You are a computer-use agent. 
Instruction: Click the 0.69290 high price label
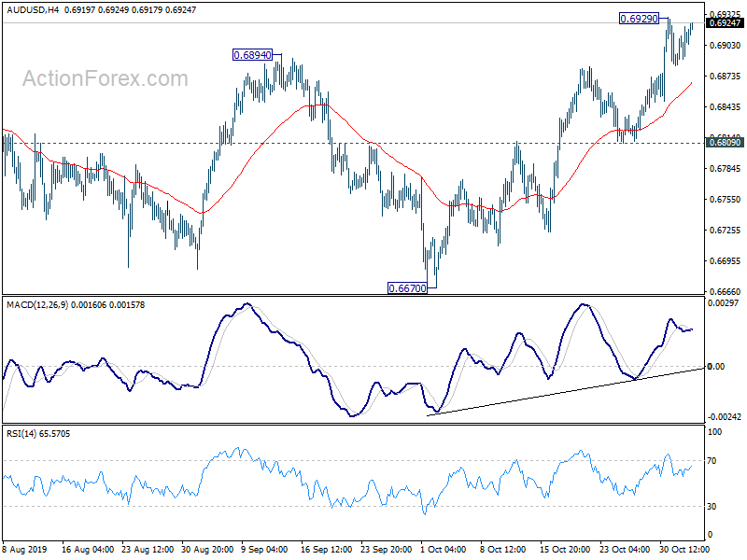(639, 19)
